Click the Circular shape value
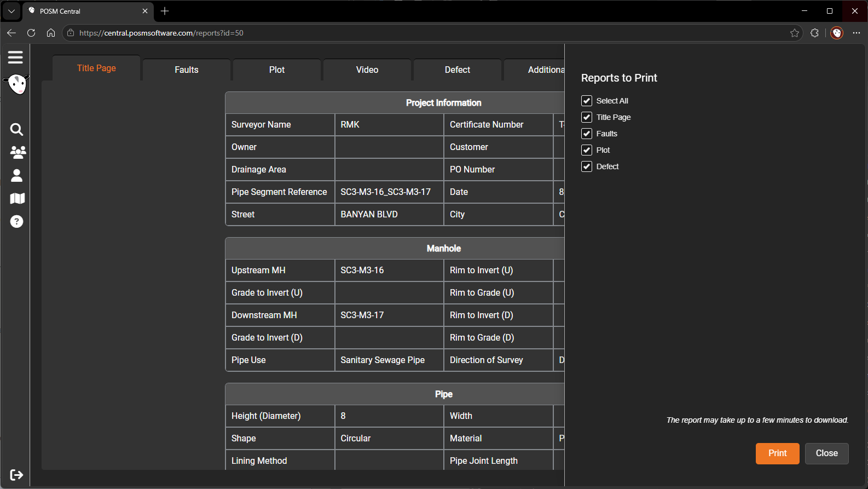Viewport: 868px width, 489px height. [356, 438]
